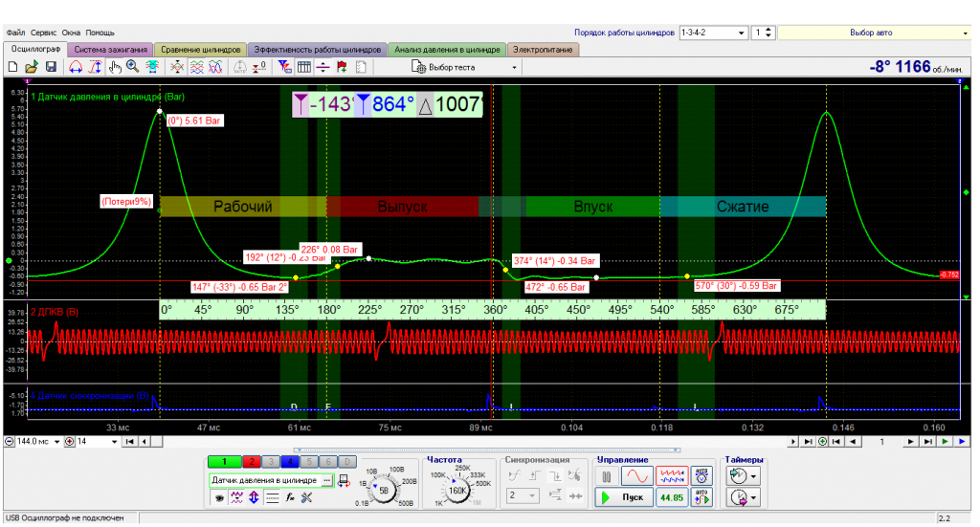Click the Пуск start button
Screen dimensions: 980x527
[624, 497]
